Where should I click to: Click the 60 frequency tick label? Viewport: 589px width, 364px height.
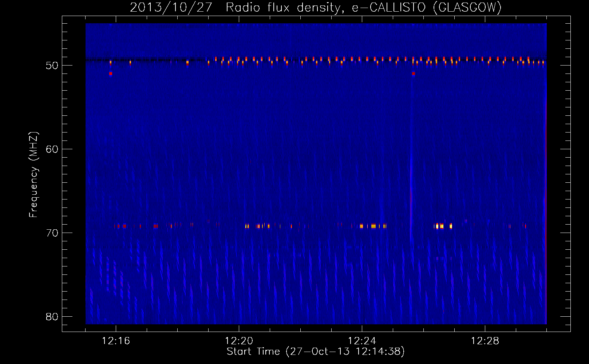pyautogui.click(x=52, y=149)
